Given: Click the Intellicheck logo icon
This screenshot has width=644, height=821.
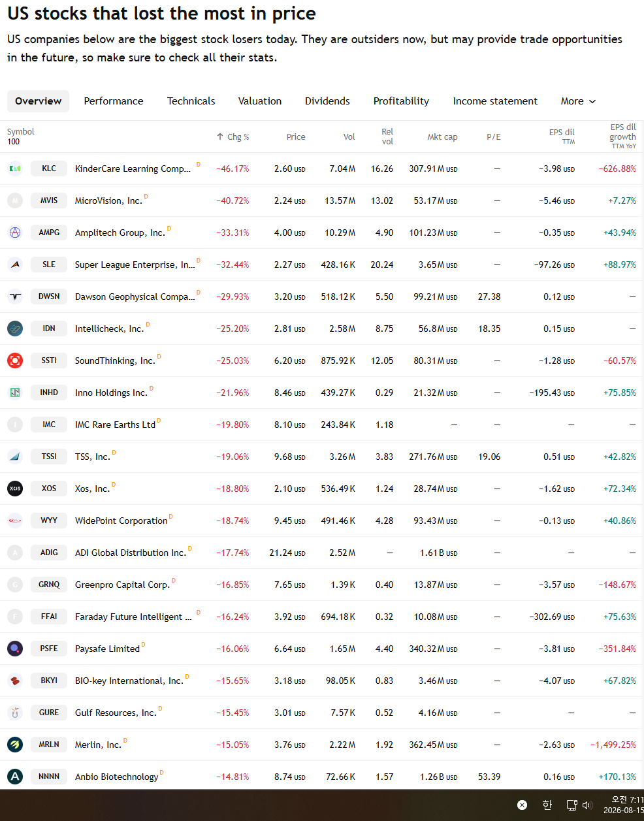Looking at the screenshot, I should [15, 329].
